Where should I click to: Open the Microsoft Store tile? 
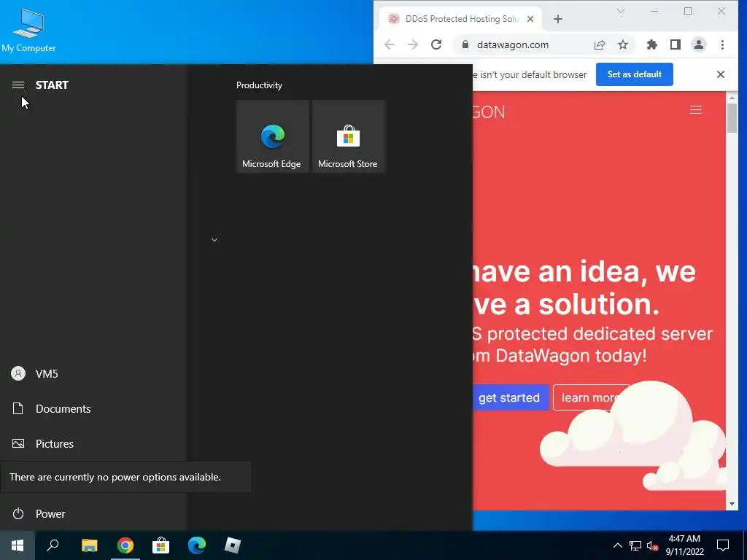point(348,136)
